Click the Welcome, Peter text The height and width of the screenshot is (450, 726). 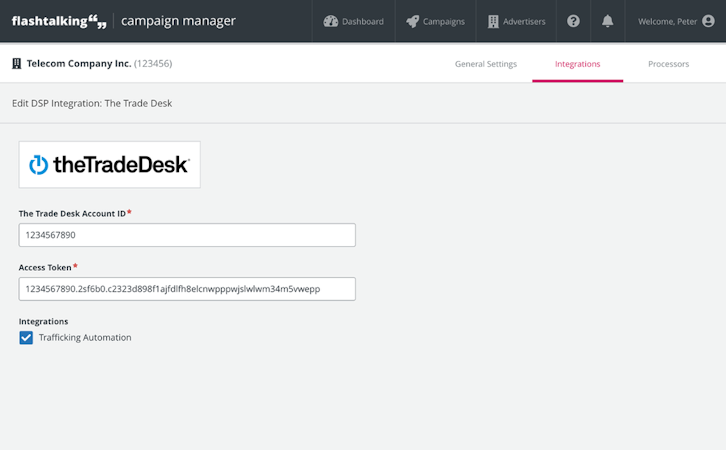(x=667, y=21)
